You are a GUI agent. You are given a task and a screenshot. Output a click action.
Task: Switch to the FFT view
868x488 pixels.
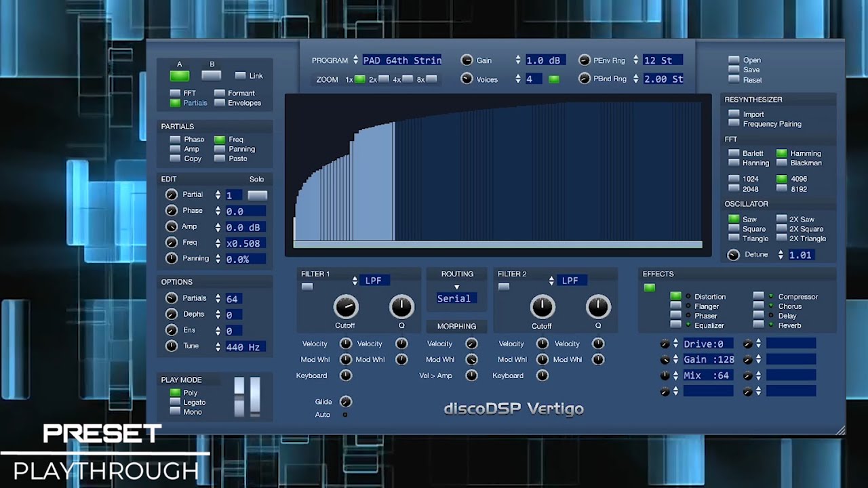click(175, 93)
